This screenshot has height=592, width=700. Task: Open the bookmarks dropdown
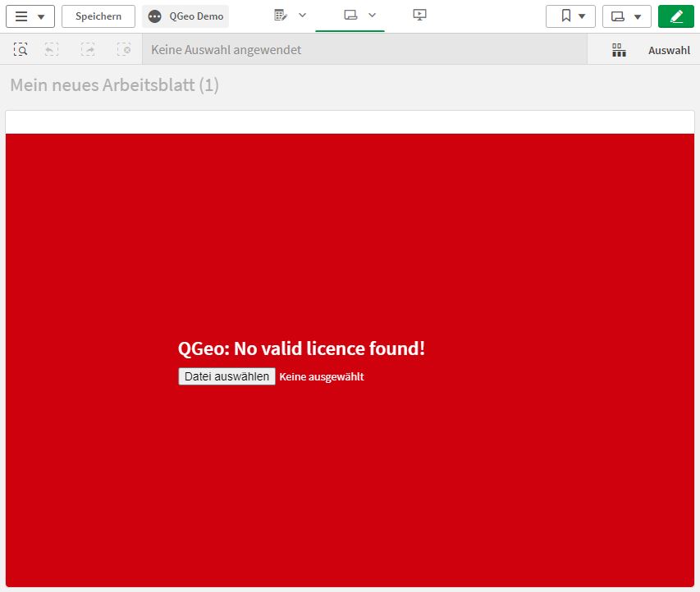click(570, 16)
